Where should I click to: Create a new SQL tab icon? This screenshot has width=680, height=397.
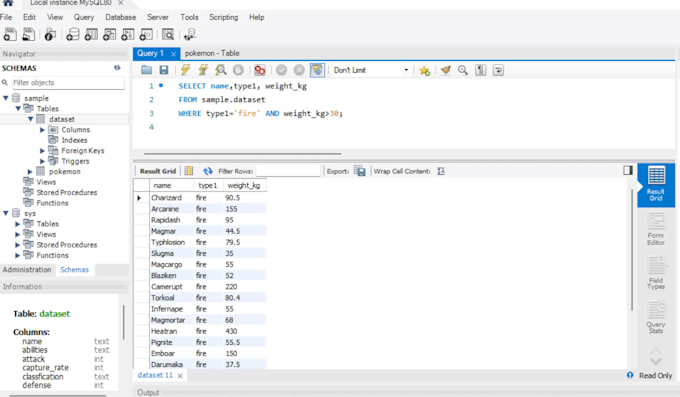tap(10, 34)
